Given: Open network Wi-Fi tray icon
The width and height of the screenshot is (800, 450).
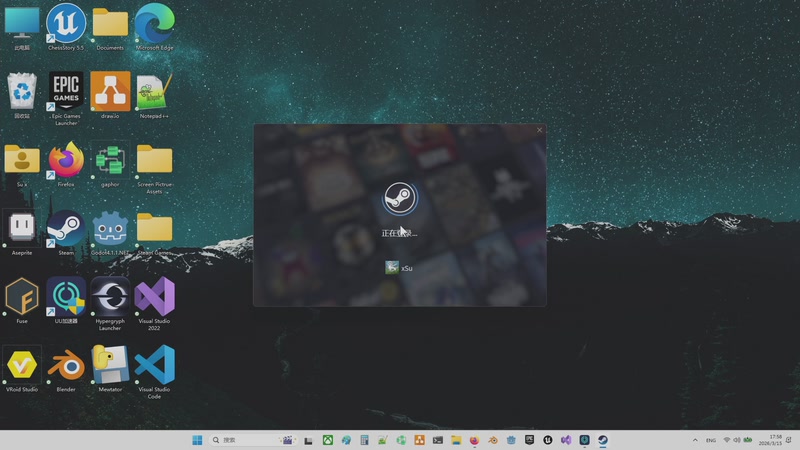Looking at the screenshot, I should [x=727, y=440].
